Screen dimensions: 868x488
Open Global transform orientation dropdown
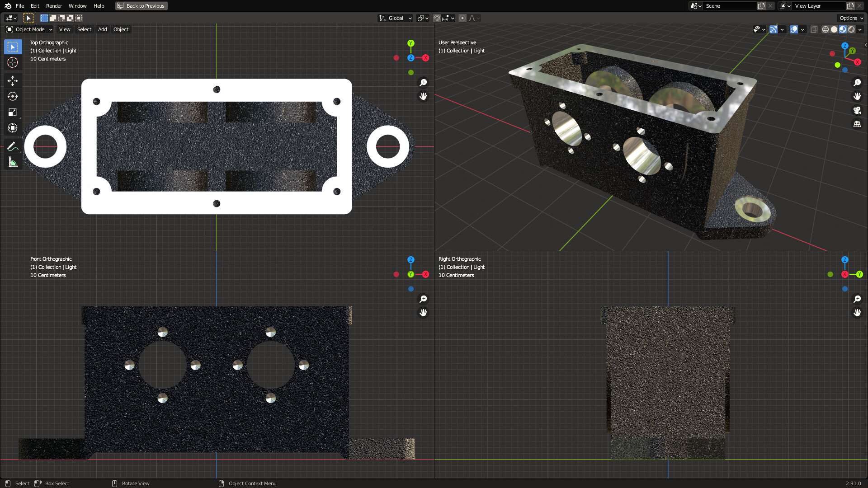396,18
